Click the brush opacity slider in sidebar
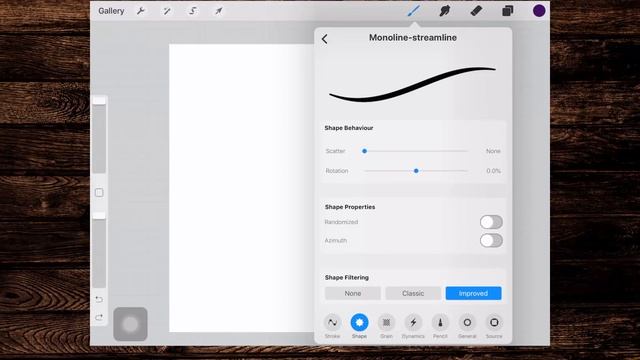 click(x=99, y=250)
